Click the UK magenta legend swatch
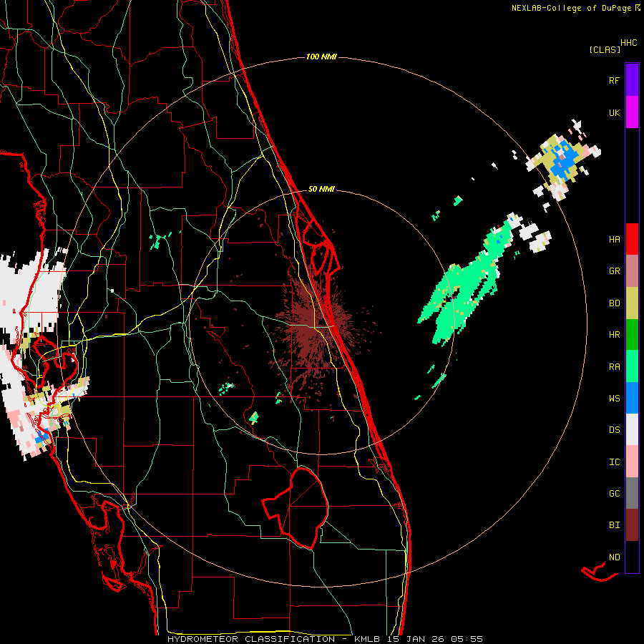 632,112
